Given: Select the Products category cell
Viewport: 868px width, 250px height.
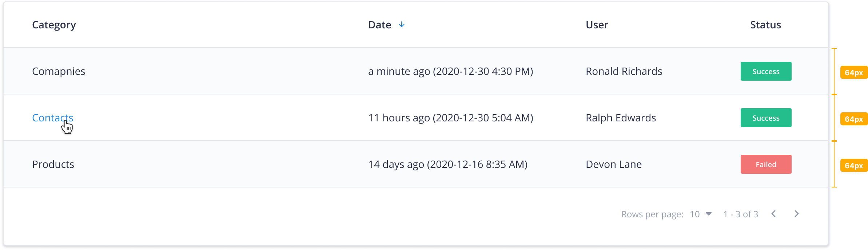Looking at the screenshot, I should click(53, 164).
